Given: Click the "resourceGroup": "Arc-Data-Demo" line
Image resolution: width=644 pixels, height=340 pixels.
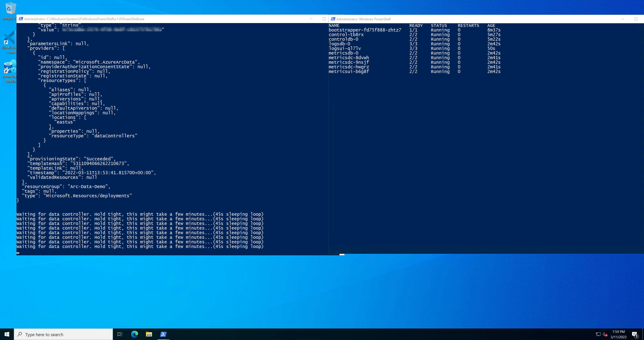Looking at the screenshot, I should [66, 187].
